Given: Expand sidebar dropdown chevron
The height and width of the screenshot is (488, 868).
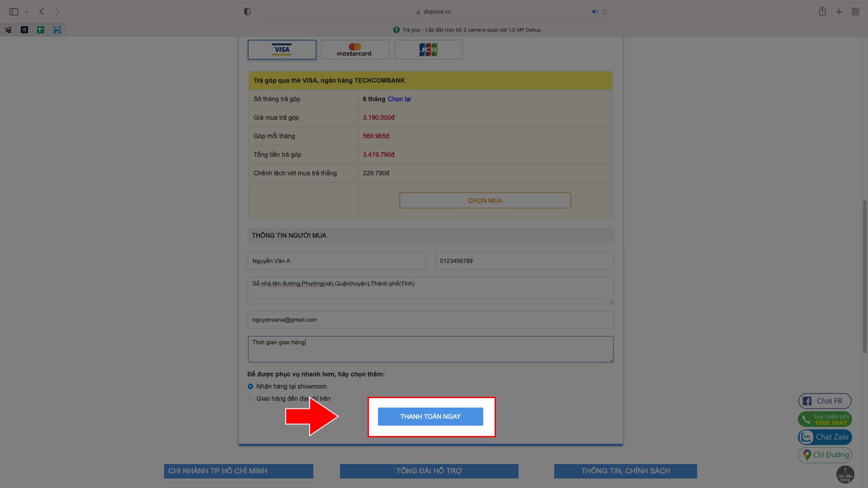Looking at the screenshot, I should click(x=26, y=12).
